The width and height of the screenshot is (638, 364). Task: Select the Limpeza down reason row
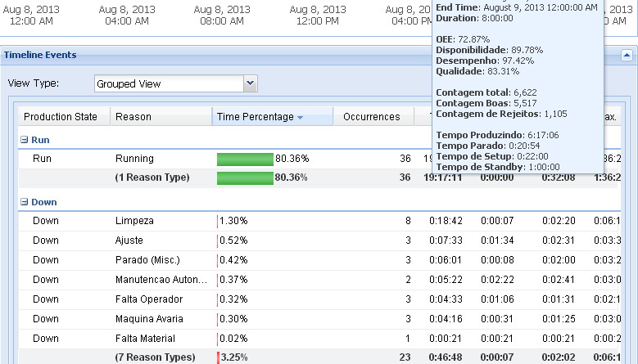[x=134, y=221]
